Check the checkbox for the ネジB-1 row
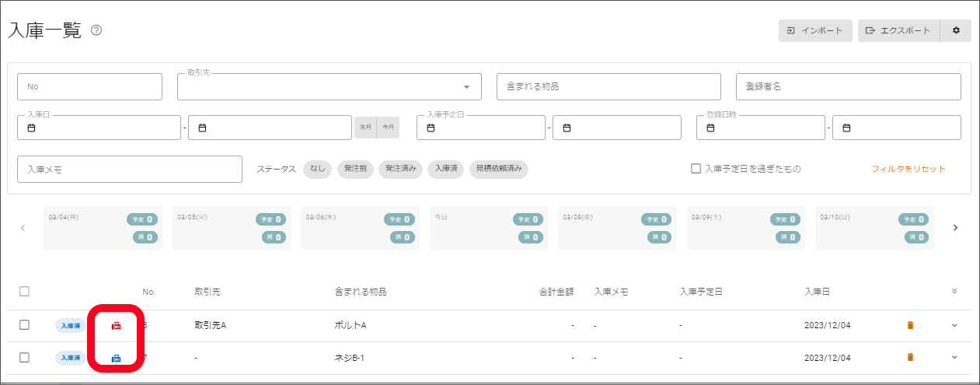 pos(24,357)
